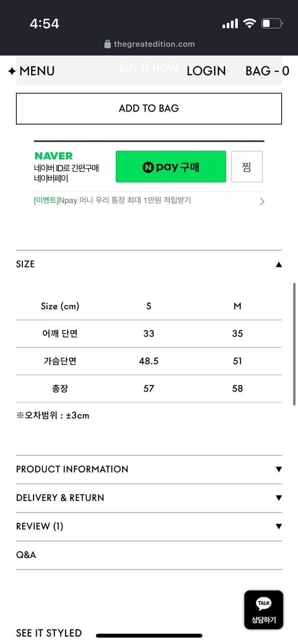Open KakaoTalk 상담하기 chat icon

(x=264, y=610)
